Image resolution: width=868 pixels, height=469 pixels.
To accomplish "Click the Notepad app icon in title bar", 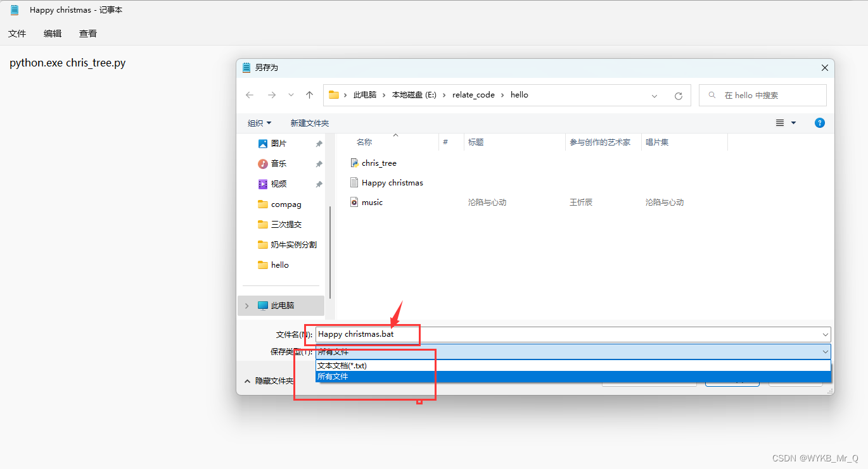I will click(x=15, y=10).
